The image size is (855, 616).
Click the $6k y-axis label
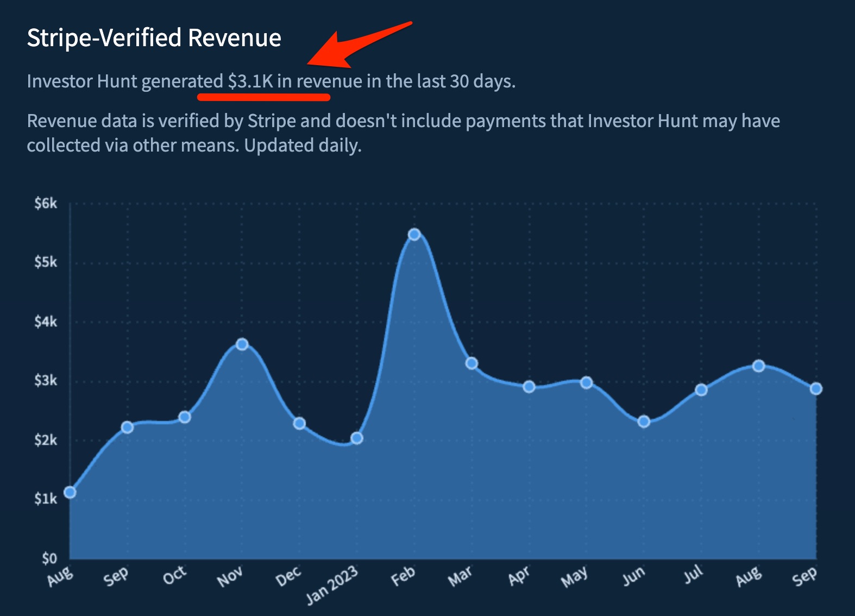(x=46, y=203)
